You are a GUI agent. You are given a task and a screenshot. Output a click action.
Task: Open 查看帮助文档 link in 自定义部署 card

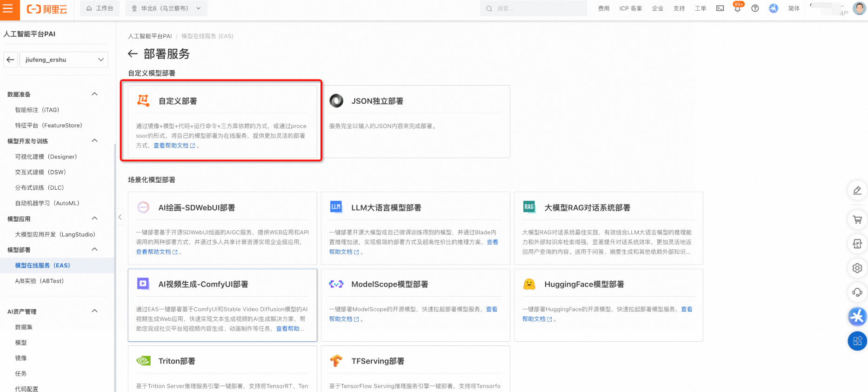[x=174, y=146]
